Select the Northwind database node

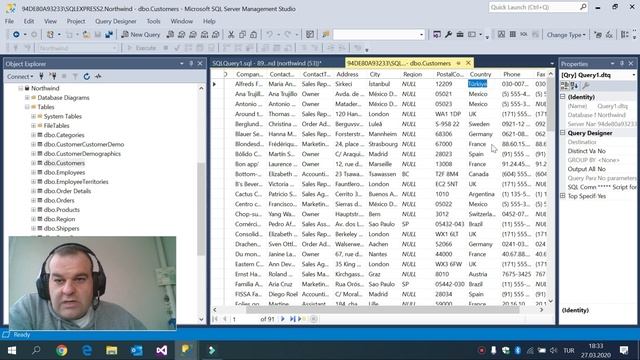[45, 88]
